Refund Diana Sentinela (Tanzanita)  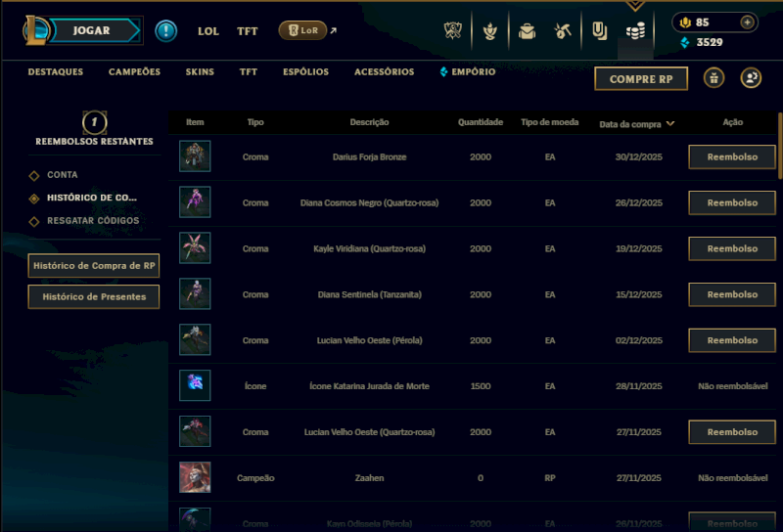coord(732,294)
